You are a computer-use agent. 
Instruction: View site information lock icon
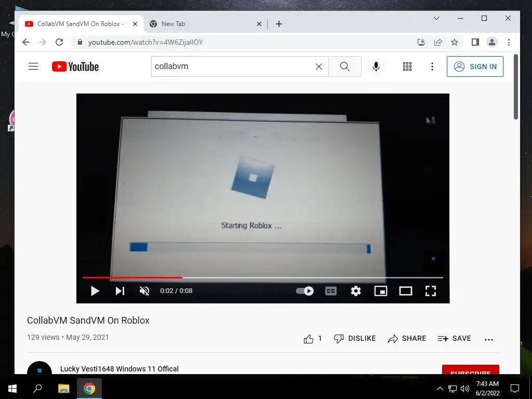(80, 42)
